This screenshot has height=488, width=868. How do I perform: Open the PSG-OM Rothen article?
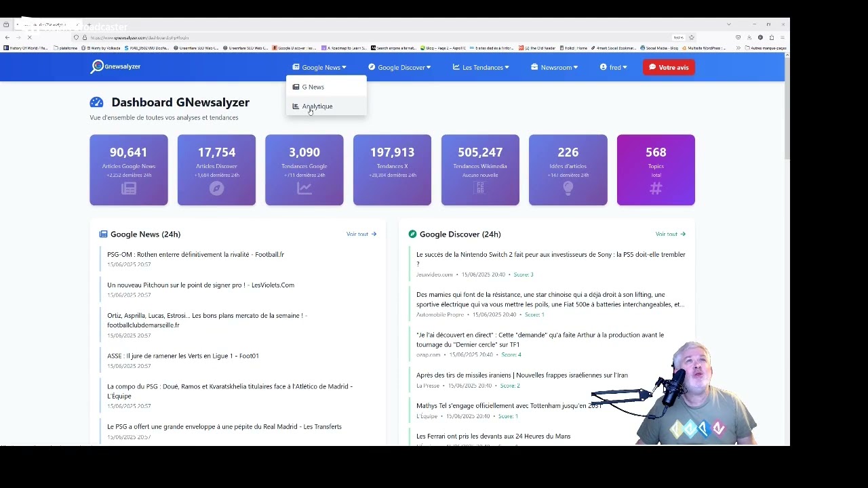pyautogui.click(x=195, y=254)
